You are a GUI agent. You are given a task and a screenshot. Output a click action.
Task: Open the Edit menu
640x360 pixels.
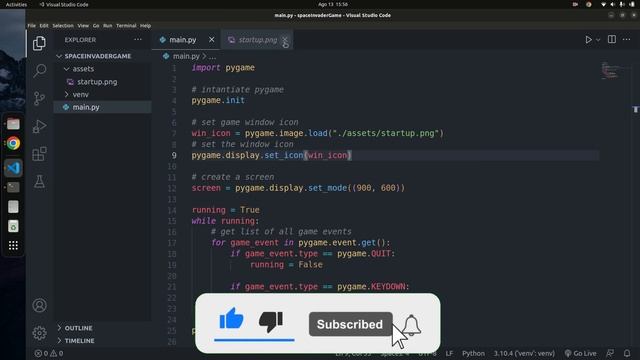coord(44,25)
